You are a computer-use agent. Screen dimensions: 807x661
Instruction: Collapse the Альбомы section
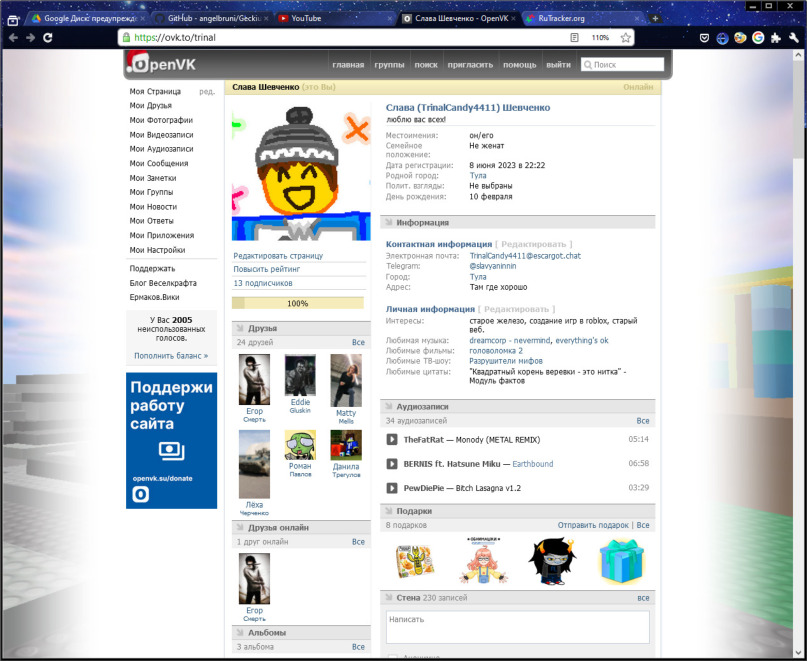pyautogui.click(x=301, y=633)
